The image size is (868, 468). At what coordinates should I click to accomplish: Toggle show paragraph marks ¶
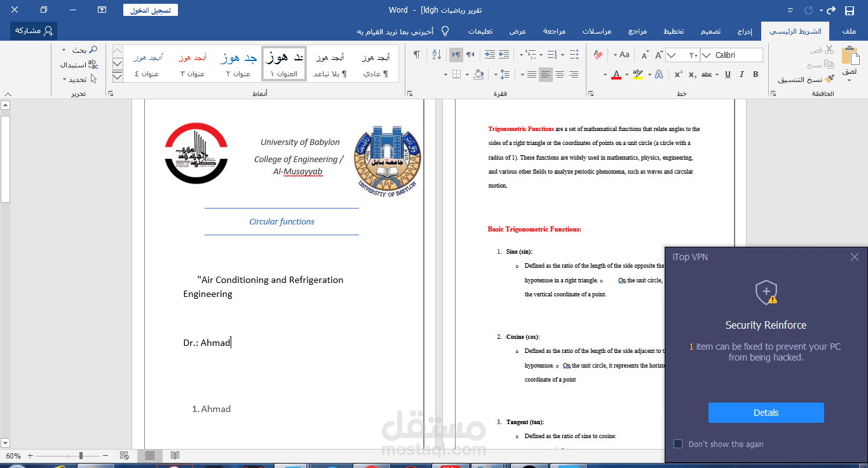(x=417, y=55)
